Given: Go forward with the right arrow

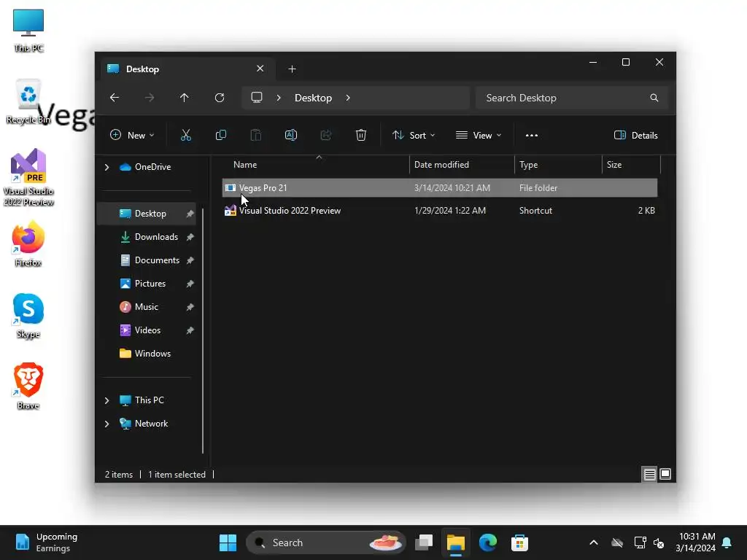Looking at the screenshot, I should click(x=150, y=98).
